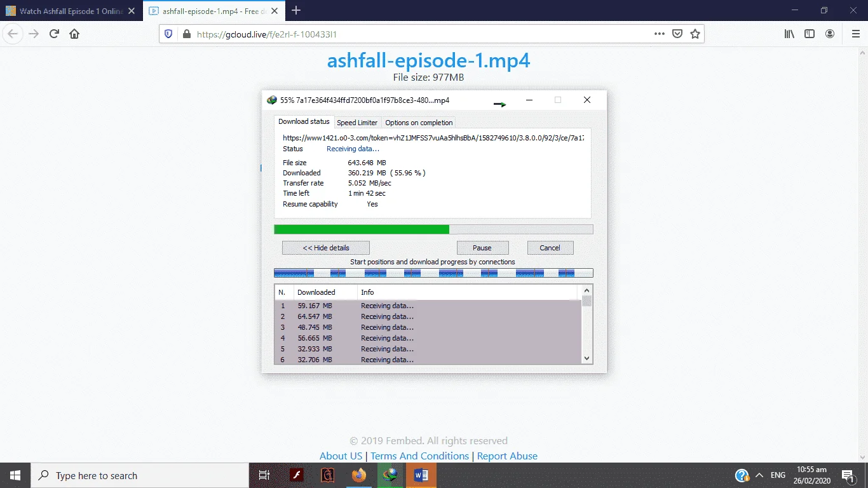Viewport: 868px width, 488px height.
Task: Click the 'File size: 977MB' page text
Action: pyautogui.click(x=428, y=78)
